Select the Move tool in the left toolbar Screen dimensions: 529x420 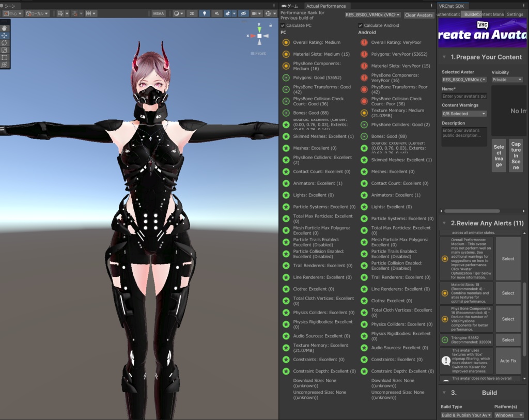5,36
